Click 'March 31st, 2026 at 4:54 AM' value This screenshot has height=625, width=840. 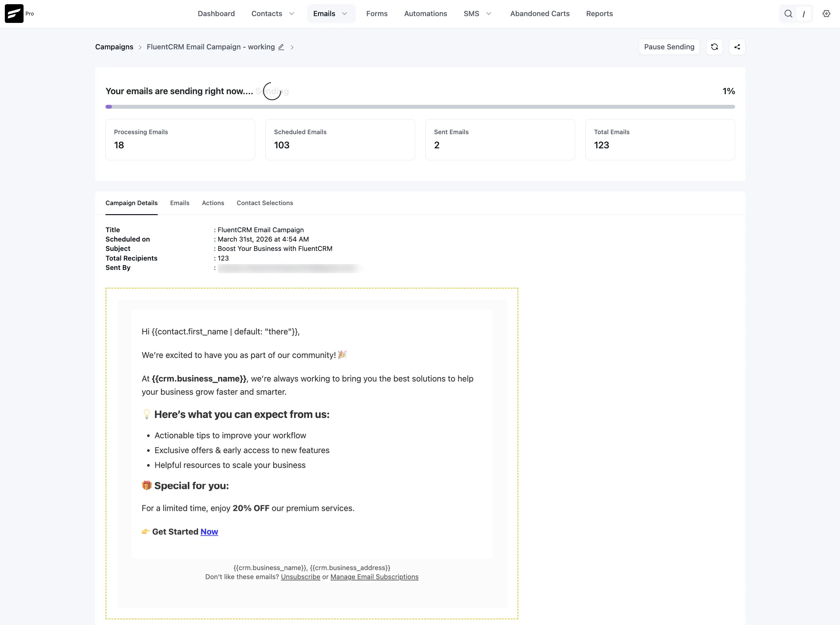click(x=263, y=240)
